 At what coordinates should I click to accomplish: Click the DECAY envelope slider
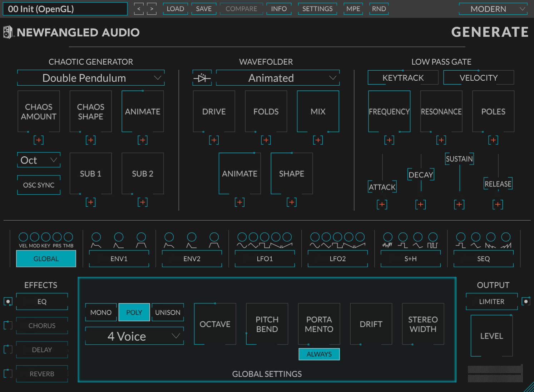click(421, 175)
